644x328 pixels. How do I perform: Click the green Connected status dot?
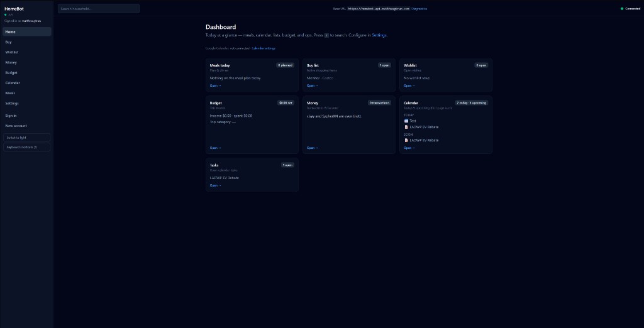tap(622, 9)
